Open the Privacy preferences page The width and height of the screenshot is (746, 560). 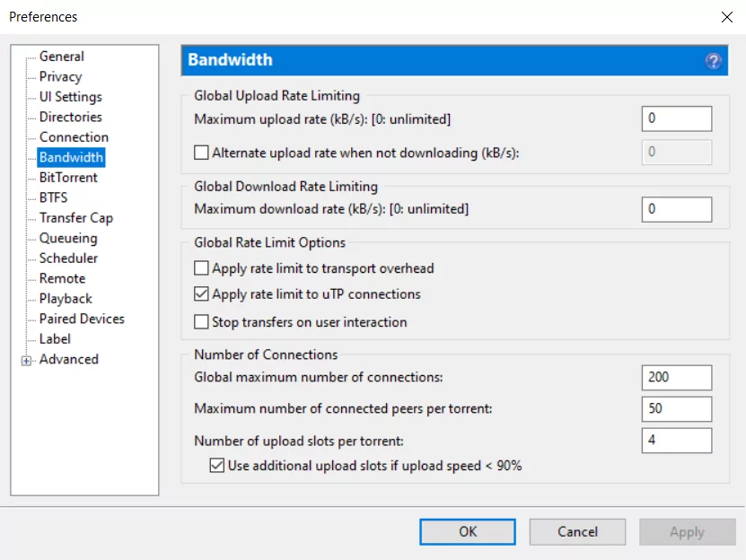[x=60, y=76]
